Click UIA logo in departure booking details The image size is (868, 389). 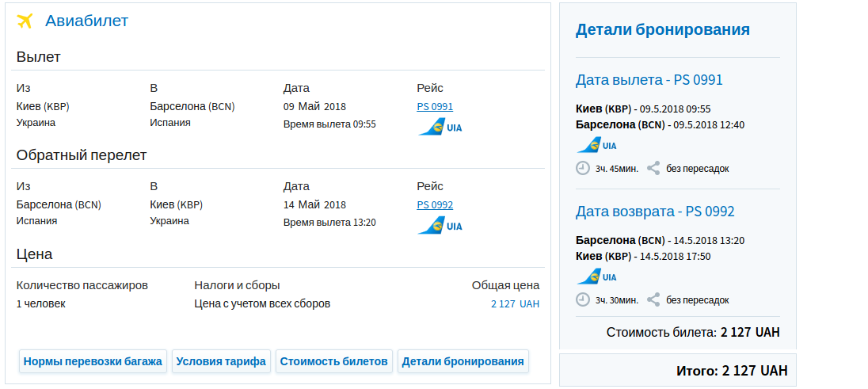point(596,145)
